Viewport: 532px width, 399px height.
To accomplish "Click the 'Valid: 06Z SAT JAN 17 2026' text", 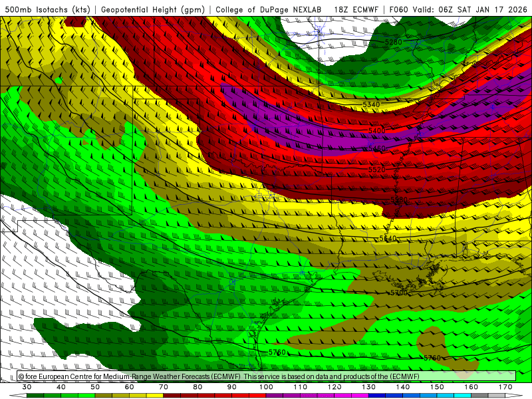I will (470, 9).
